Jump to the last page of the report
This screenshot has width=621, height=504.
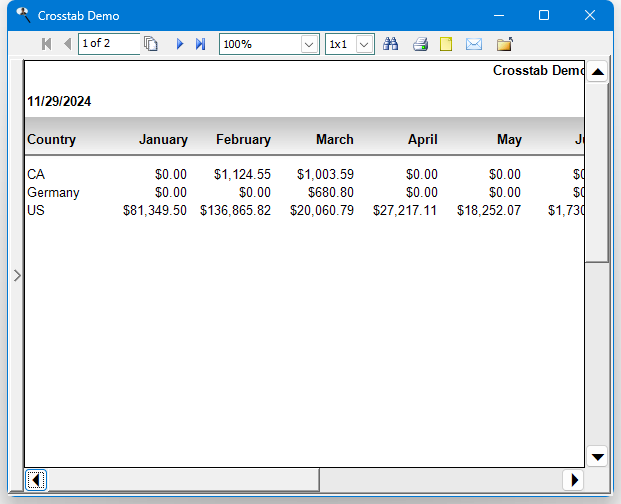point(201,44)
